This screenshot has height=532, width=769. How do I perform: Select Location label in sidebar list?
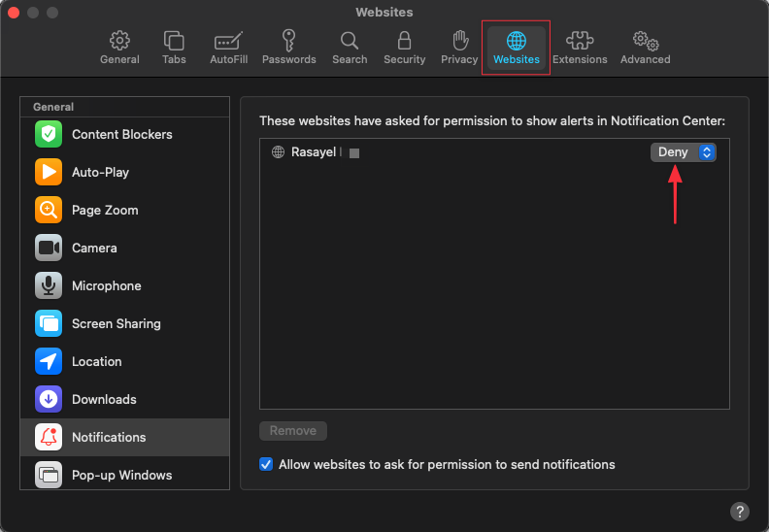[x=97, y=362]
